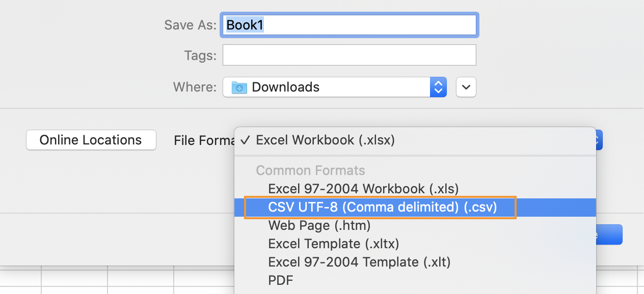The height and width of the screenshot is (294, 644).
Task: Click the Downloads folder icon
Action: [239, 87]
